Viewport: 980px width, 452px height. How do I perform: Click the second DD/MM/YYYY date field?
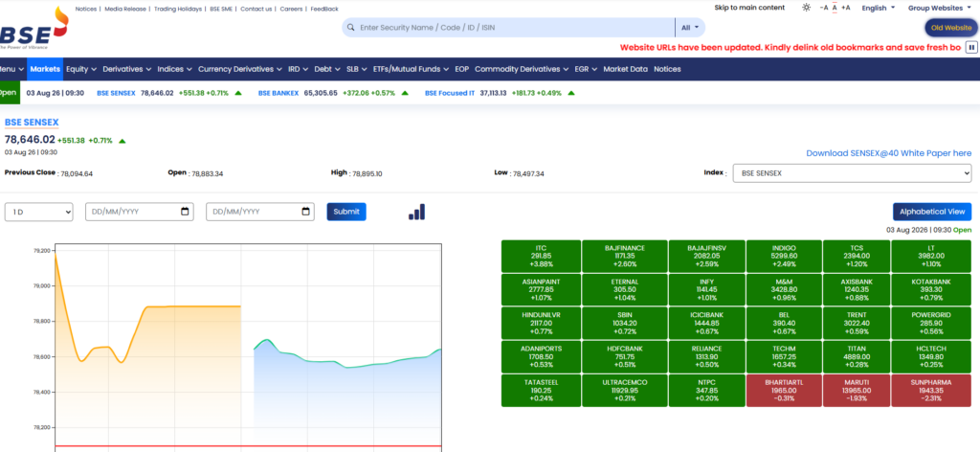tap(260, 212)
